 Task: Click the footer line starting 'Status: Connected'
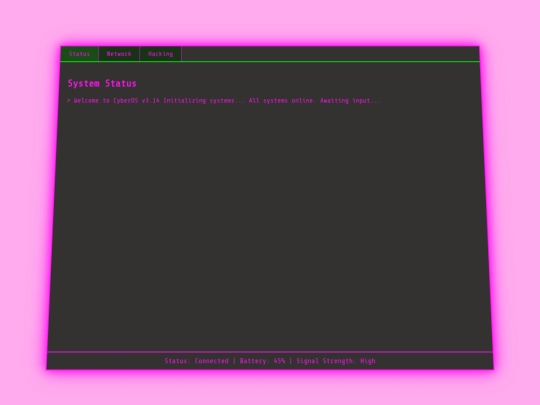coord(270,361)
